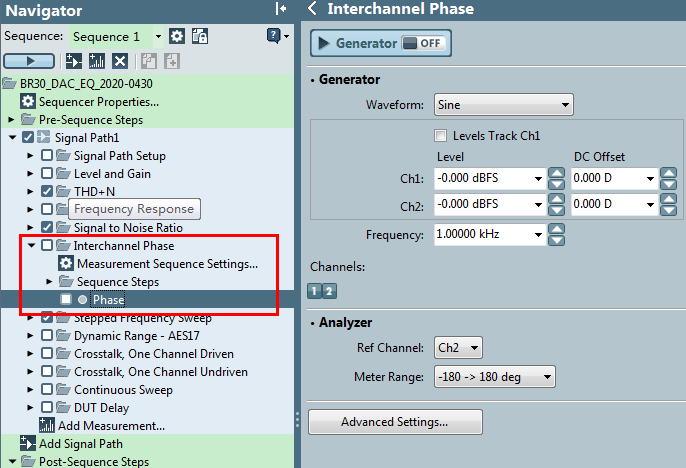This screenshot has width=686, height=468.
Task: Expand the Continuous Sweep measurement
Action: click(30, 389)
